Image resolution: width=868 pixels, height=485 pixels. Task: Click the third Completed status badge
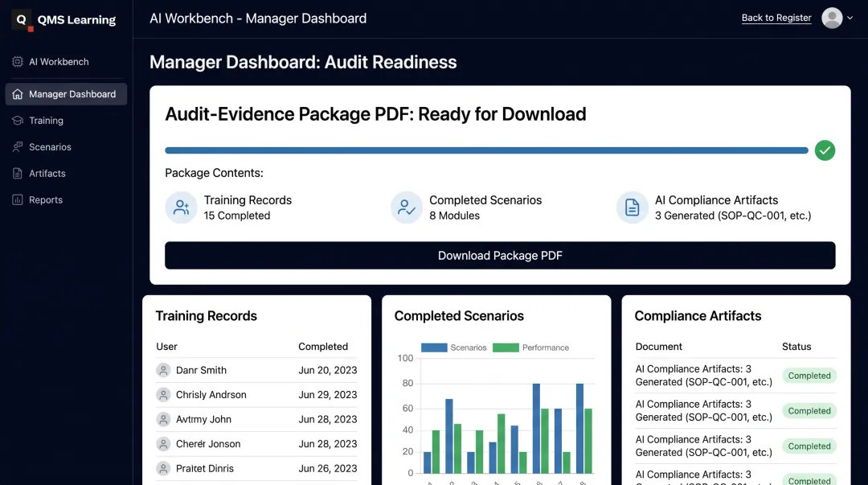click(809, 446)
